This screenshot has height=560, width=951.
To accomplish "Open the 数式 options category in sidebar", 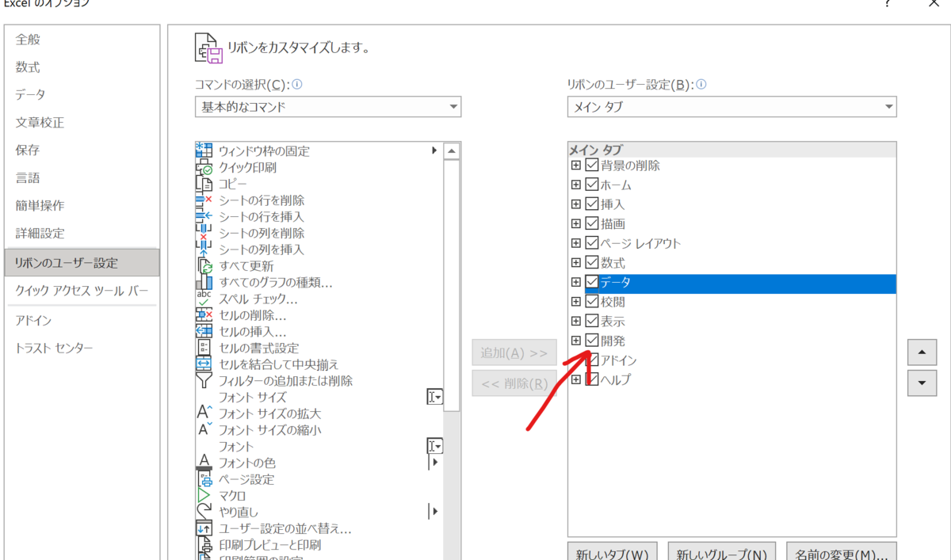I will pyautogui.click(x=82, y=67).
